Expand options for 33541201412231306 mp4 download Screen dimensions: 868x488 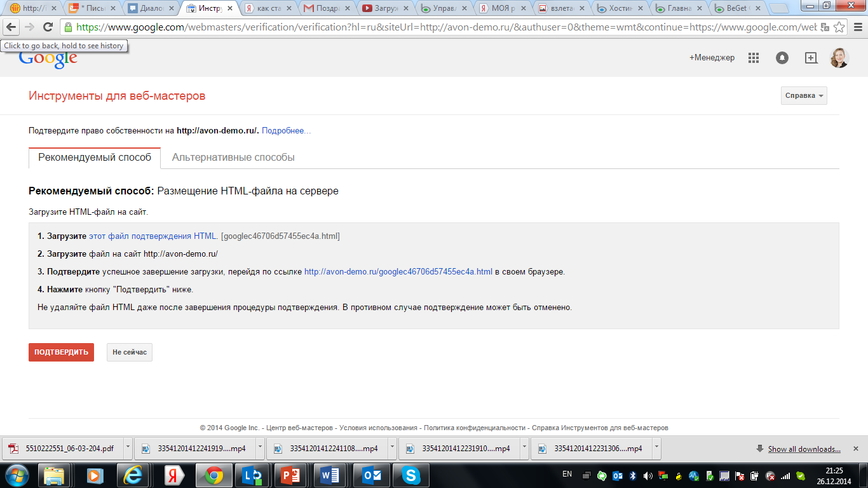pyautogui.click(x=656, y=449)
